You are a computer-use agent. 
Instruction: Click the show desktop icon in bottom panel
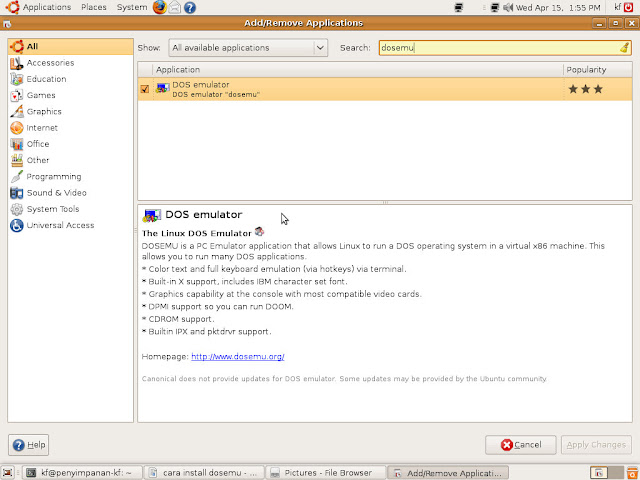click(8, 473)
